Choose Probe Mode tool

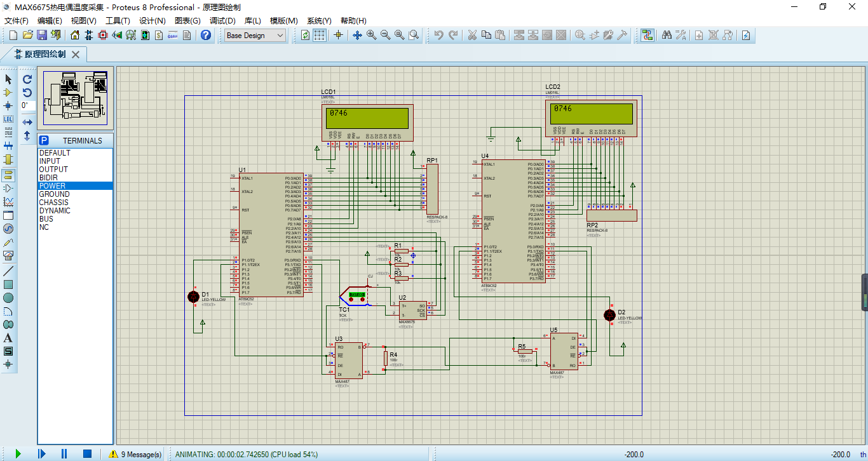coord(8,242)
